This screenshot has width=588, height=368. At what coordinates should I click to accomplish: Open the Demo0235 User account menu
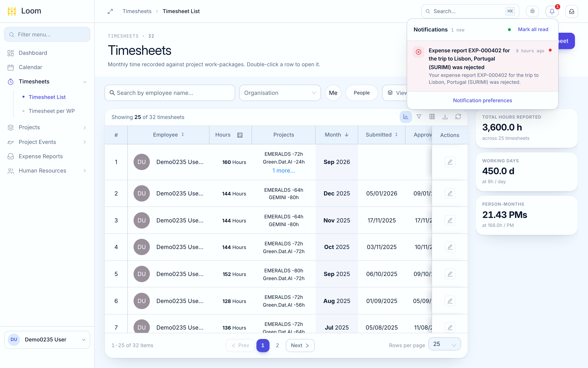[47, 340]
